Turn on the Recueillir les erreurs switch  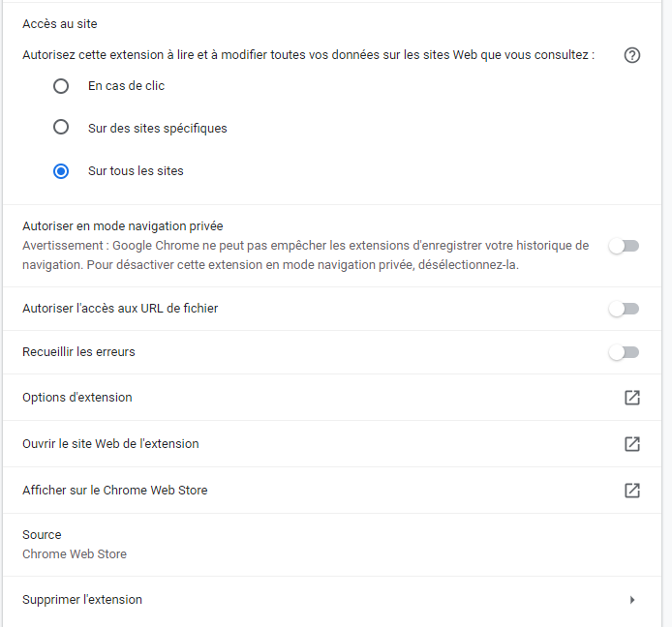[x=624, y=352]
